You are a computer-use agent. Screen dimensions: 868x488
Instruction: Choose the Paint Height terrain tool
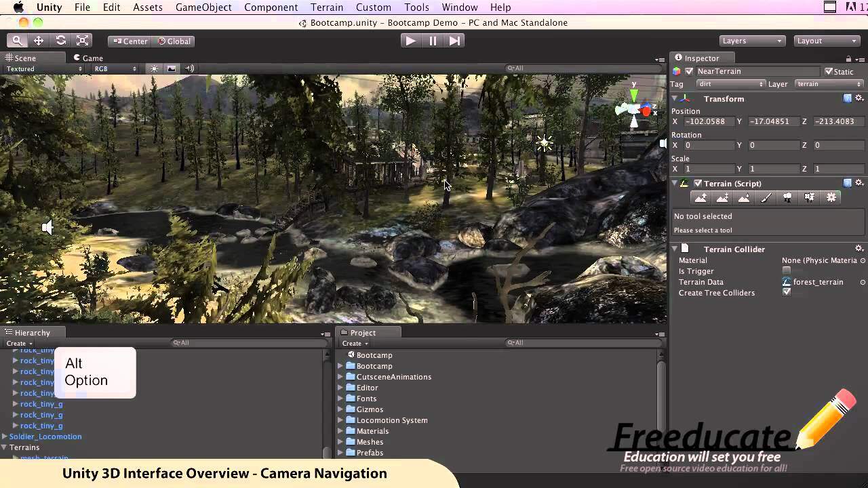tap(723, 197)
